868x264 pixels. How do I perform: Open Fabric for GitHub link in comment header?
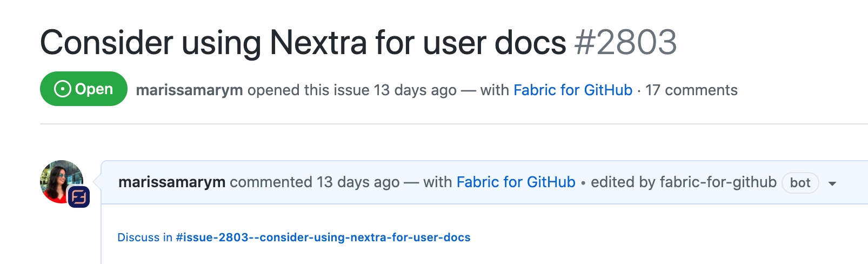(516, 182)
